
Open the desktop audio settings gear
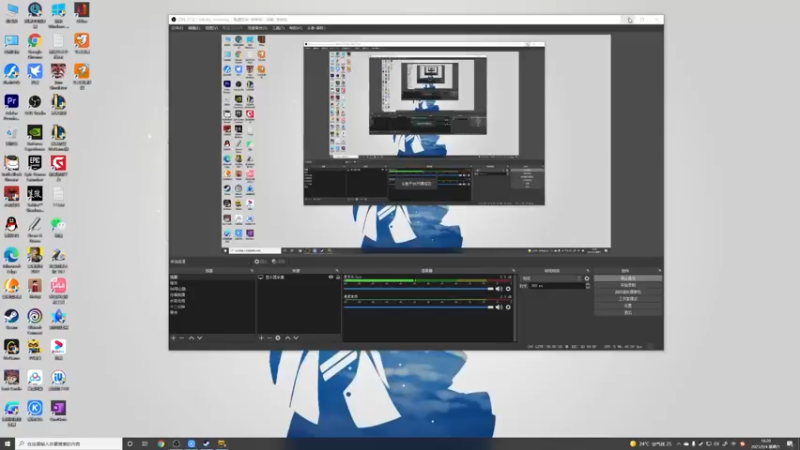pos(508,289)
